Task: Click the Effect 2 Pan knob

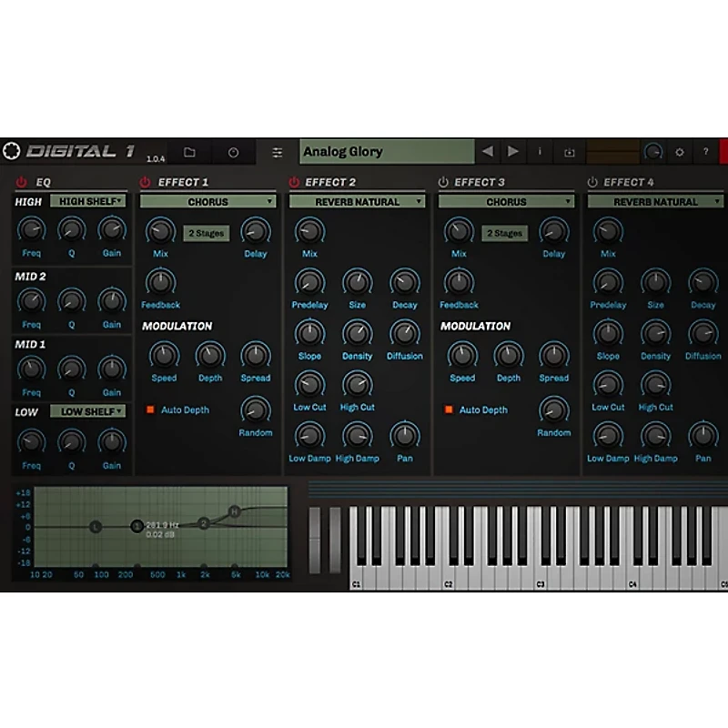Action: tap(405, 436)
